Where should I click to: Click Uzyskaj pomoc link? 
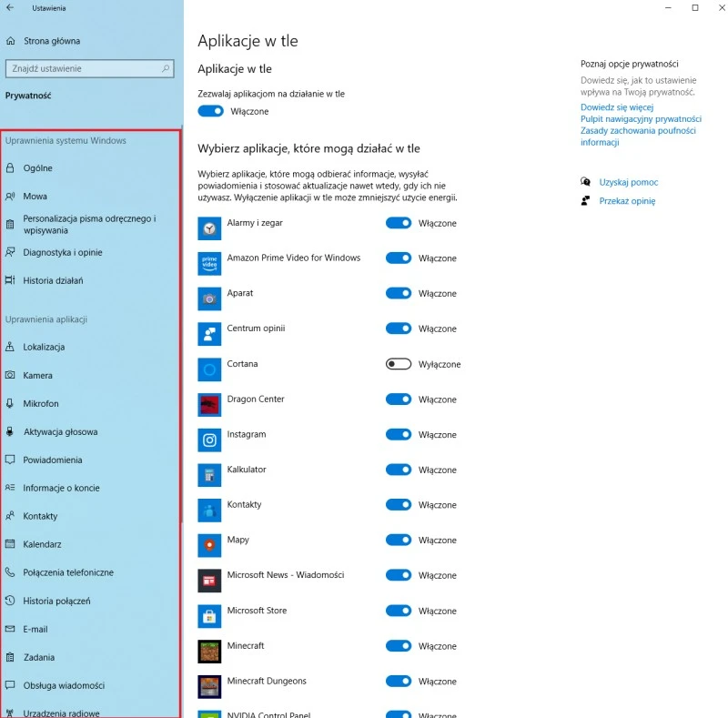tap(628, 182)
